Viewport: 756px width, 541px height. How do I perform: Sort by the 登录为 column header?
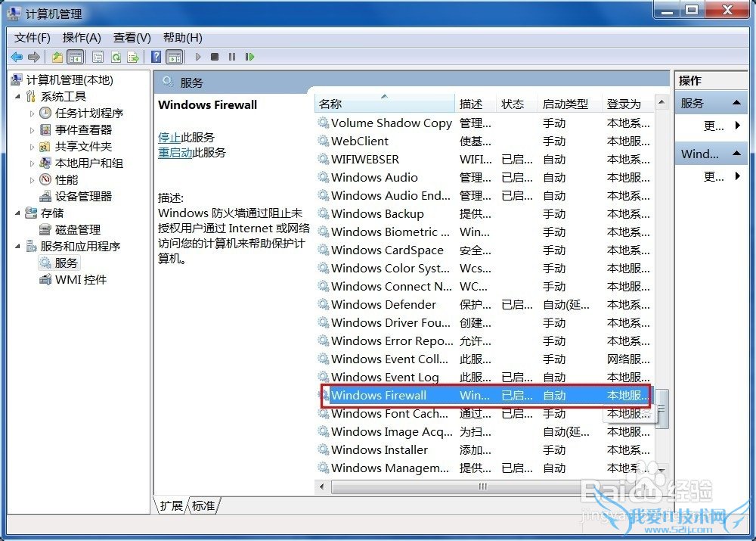627,104
